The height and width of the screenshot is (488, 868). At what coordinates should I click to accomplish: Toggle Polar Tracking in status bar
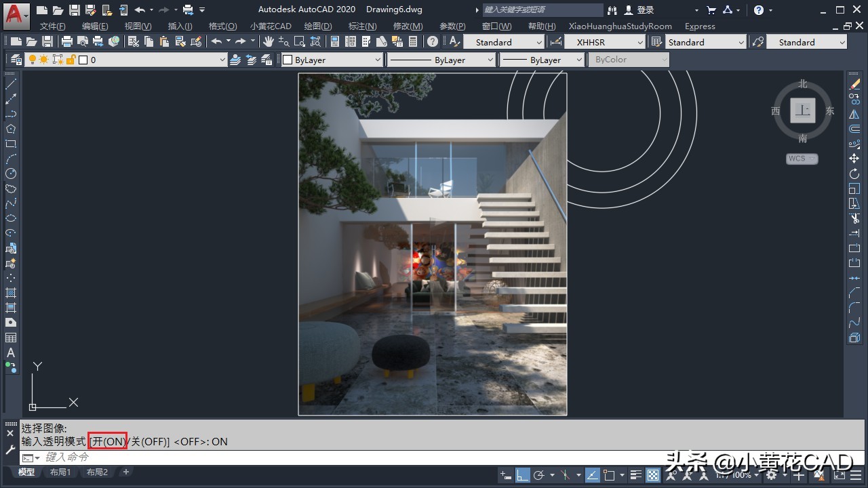pyautogui.click(x=540, y=475)
